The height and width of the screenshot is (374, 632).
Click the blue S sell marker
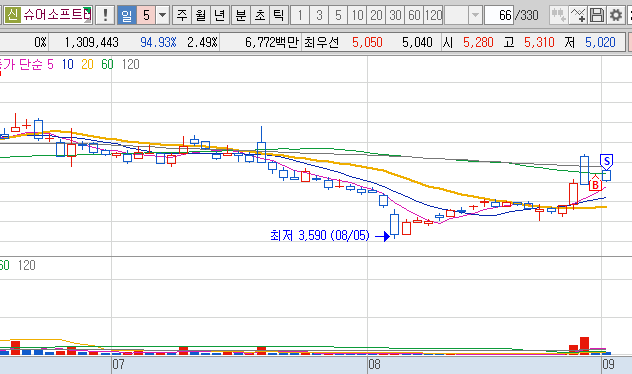pyautogui.click(x=607, y=161)
